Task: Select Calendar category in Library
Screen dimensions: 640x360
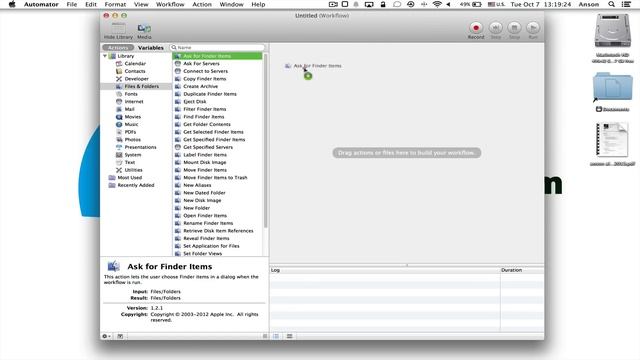Action: [135, 64]
